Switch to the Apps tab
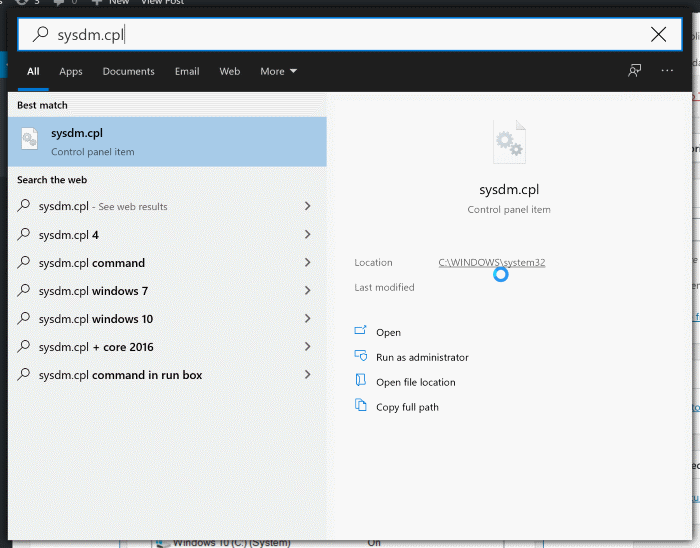 tap(71, 71)
